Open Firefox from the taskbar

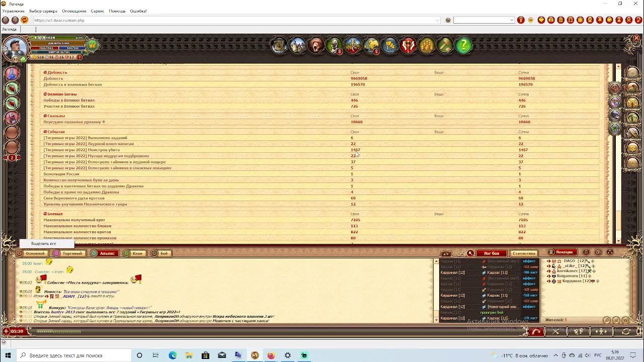point(271,355)
